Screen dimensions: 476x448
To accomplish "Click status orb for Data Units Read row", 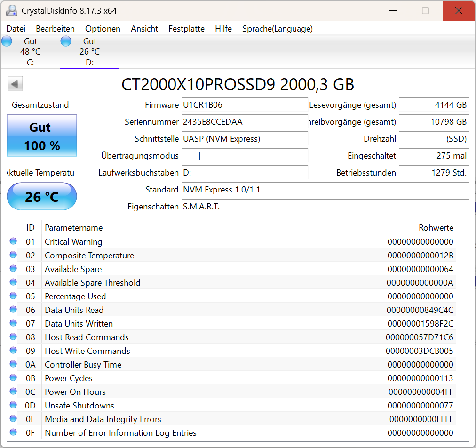I will (x=13, y=310).
